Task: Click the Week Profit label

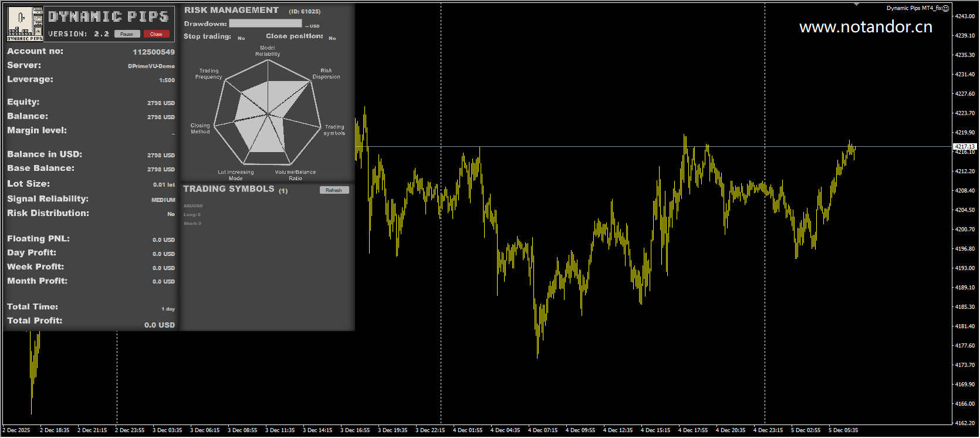Action: pos(36,267)
